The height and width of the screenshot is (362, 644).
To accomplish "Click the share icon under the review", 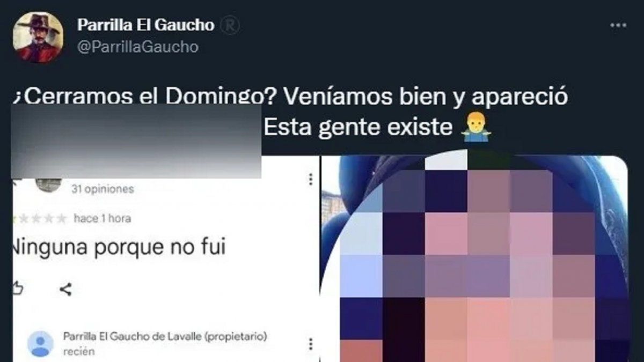I will click(x=65, y=290).
